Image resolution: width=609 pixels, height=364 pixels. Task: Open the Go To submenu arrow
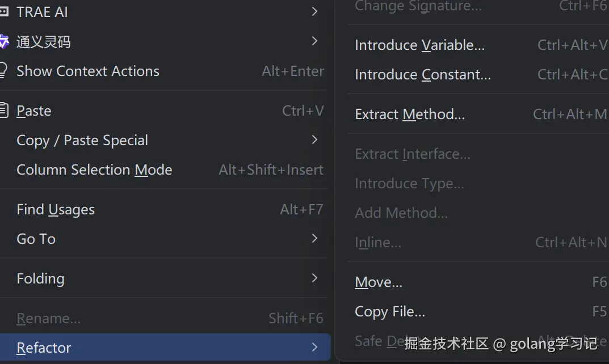[x=315, y=239]
